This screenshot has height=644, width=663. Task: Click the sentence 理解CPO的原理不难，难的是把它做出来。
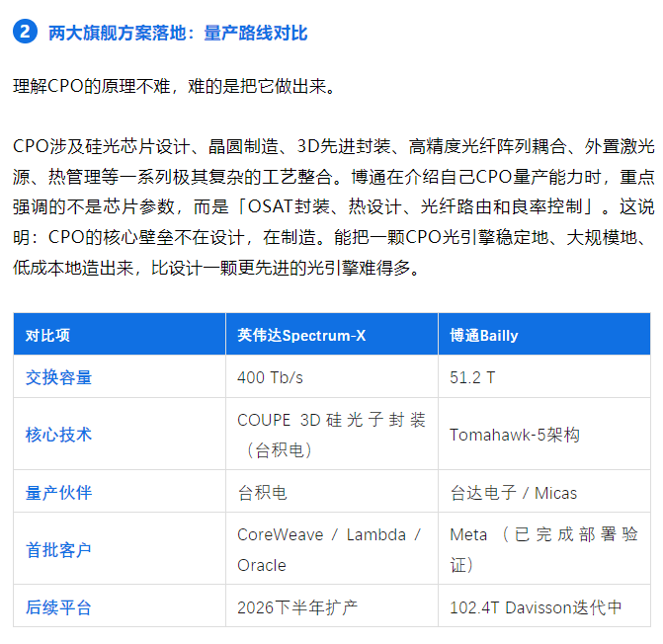(x=174, y=86)
